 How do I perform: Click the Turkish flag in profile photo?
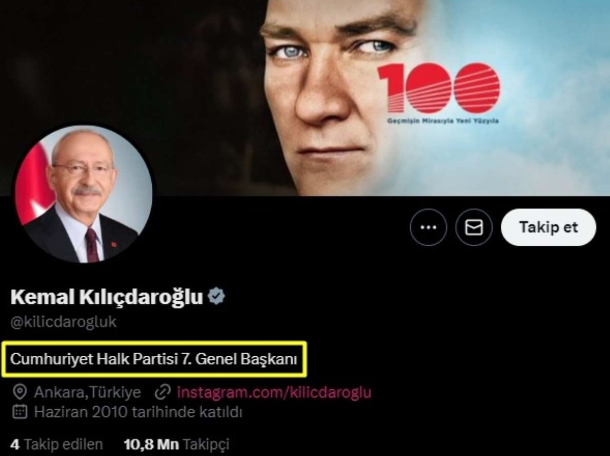(34, 183)
